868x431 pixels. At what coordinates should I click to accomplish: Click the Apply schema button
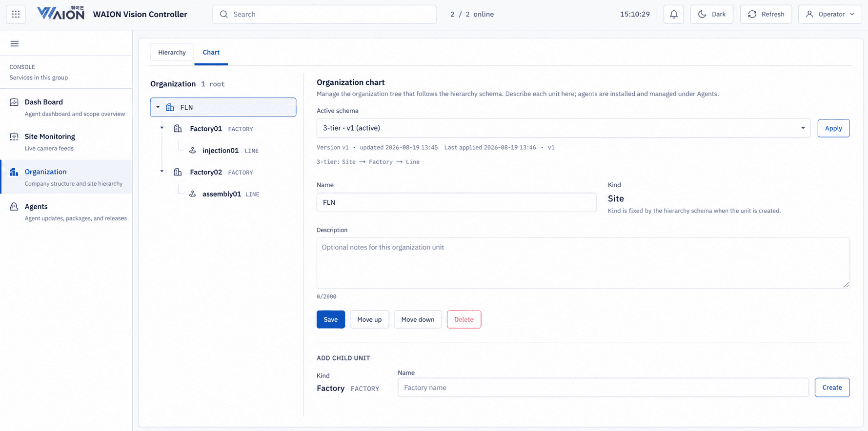[833, 128]
